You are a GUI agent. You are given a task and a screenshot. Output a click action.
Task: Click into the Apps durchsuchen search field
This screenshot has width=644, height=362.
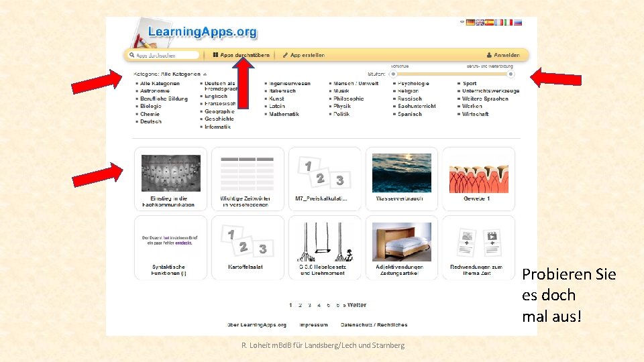(x=164, y=55)
